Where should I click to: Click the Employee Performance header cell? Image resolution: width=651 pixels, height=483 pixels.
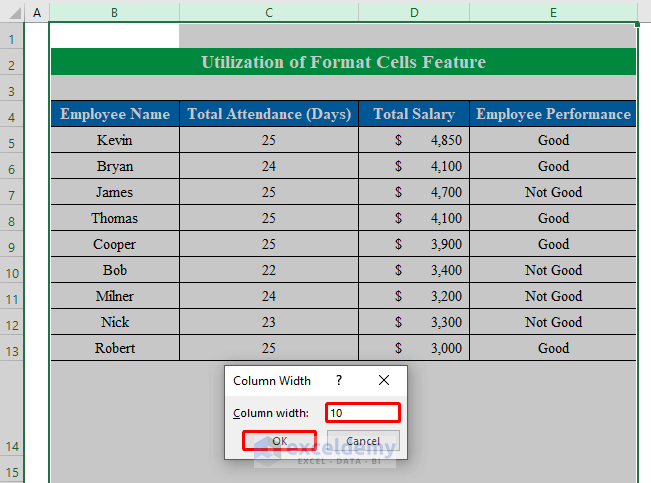pos(553,114)
